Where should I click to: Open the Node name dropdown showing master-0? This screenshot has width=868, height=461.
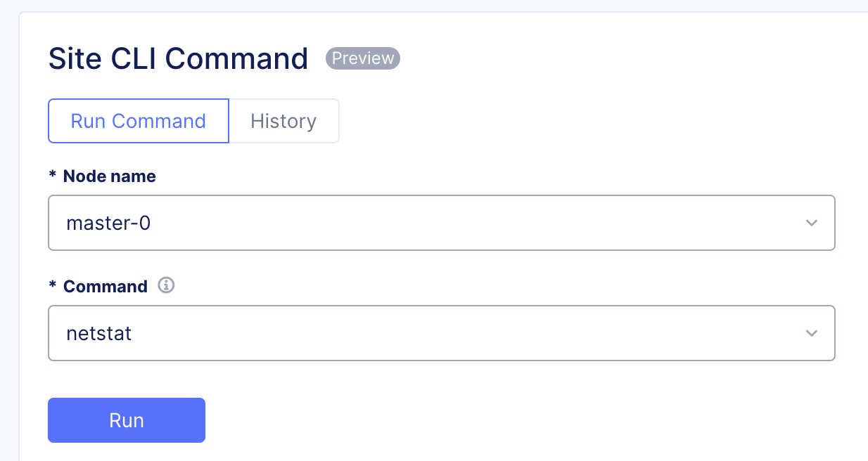coord(442,223)
